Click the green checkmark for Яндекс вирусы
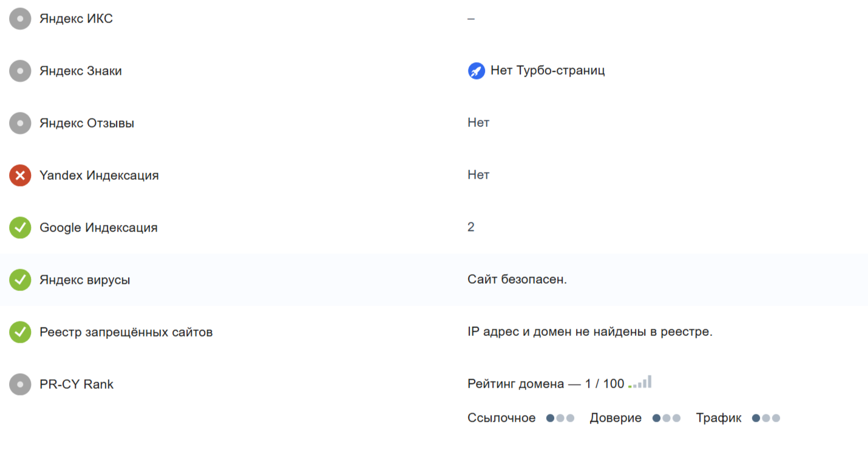This screenshot has height=452, width=868. [20, 280]
